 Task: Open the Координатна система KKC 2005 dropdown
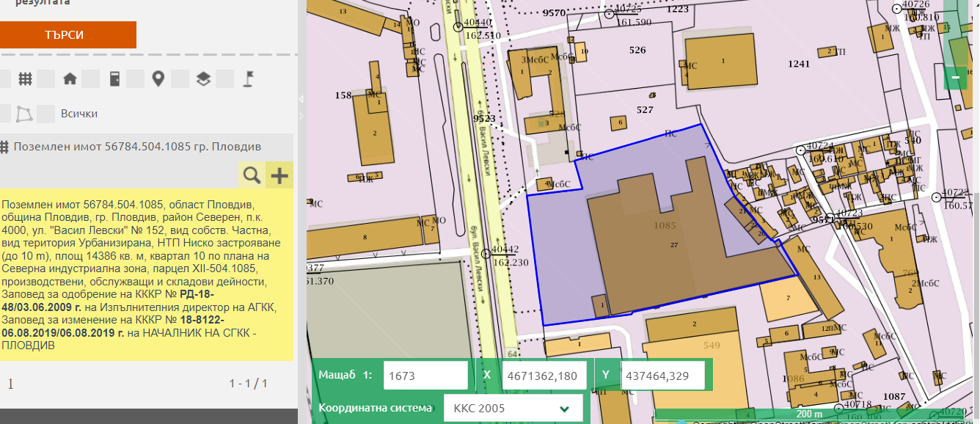tap(513, 408)
